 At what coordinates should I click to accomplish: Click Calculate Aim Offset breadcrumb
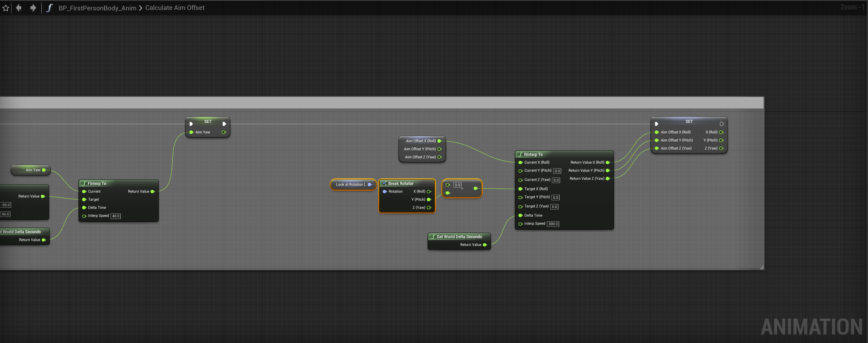click(175, 8)
